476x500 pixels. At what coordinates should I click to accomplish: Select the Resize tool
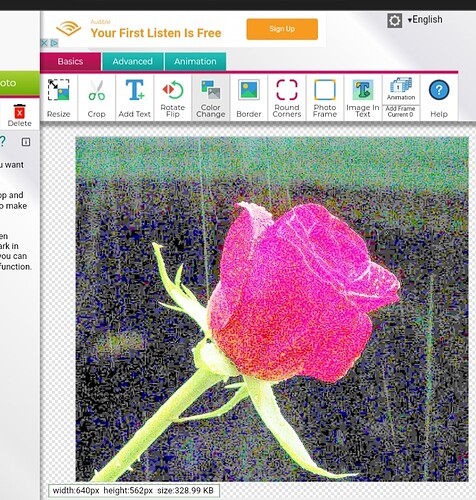click(x=59, y=98)
